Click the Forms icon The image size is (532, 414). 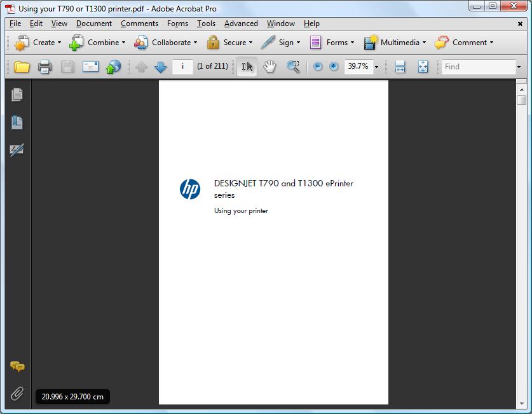click(315, 43)
